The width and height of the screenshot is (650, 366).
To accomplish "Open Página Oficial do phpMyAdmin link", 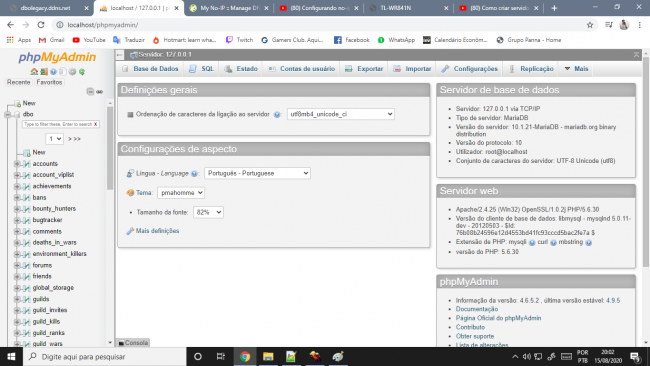I will click(x=498, y=318).
